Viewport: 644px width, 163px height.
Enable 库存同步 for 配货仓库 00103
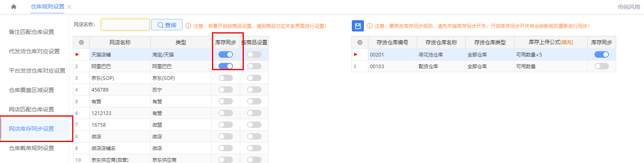coord(602,66)
